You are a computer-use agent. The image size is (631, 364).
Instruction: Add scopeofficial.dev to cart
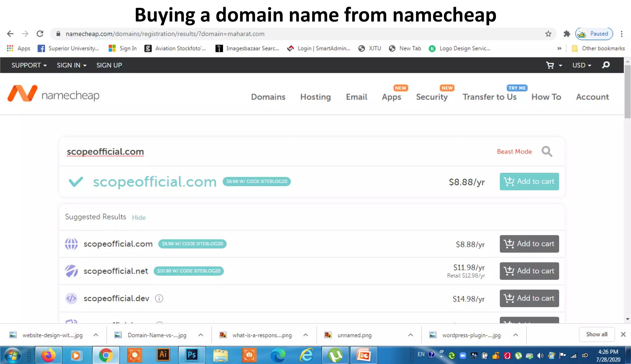click(x=529, y=298)
